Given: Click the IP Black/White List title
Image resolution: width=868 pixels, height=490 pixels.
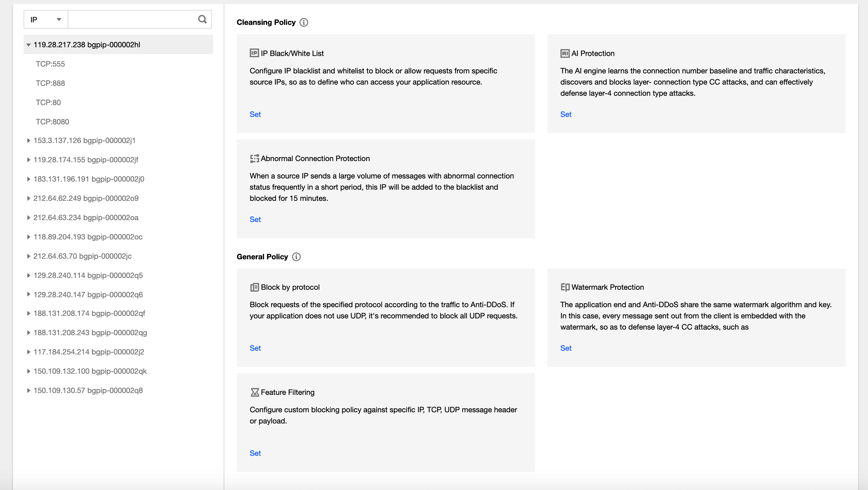Looking at the screenshot, I should 292,53.
